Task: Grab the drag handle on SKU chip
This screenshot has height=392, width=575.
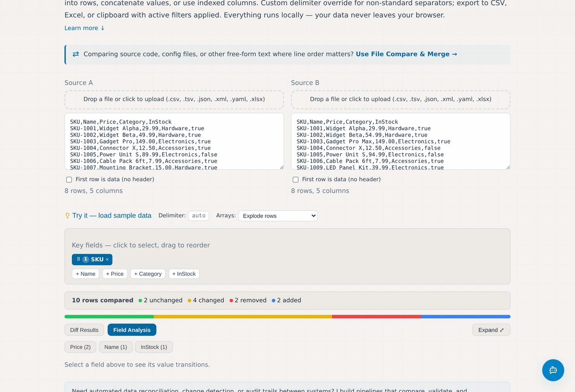Action: [x=79, y=259]
